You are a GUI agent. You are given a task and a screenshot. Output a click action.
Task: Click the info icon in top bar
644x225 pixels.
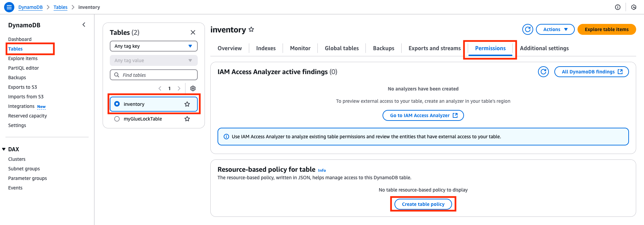[618, 7]
